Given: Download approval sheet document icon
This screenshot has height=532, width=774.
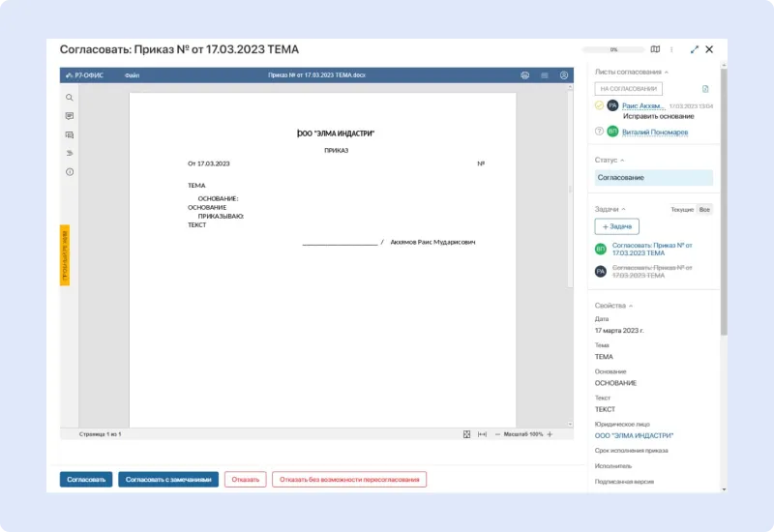Looking at the screenshot, I should point(705,89).
